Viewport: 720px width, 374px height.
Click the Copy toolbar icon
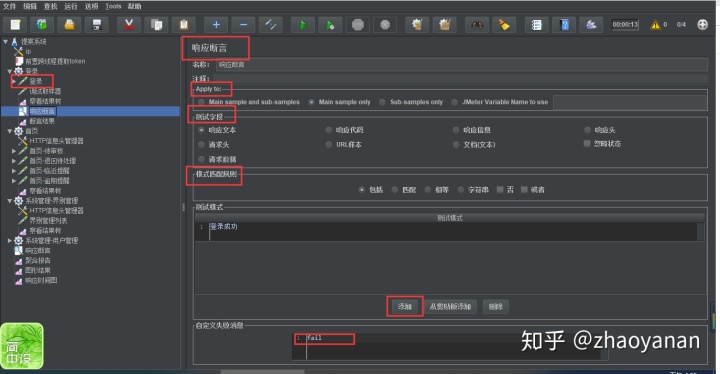(156, 24)
